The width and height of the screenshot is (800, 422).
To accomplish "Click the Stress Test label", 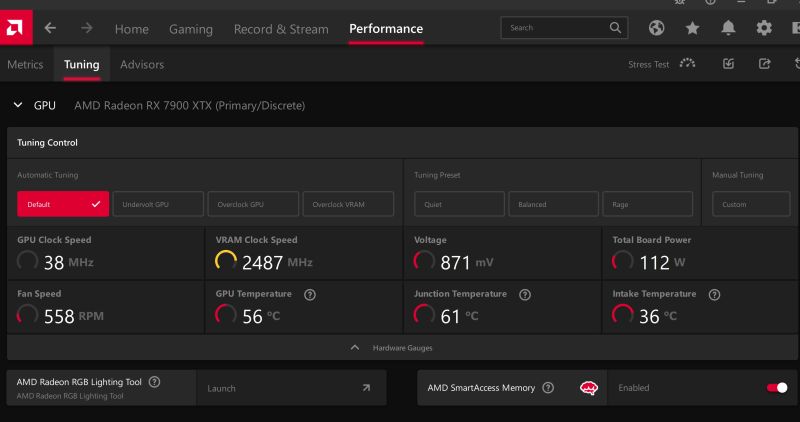I will click(x=648, y=64).
